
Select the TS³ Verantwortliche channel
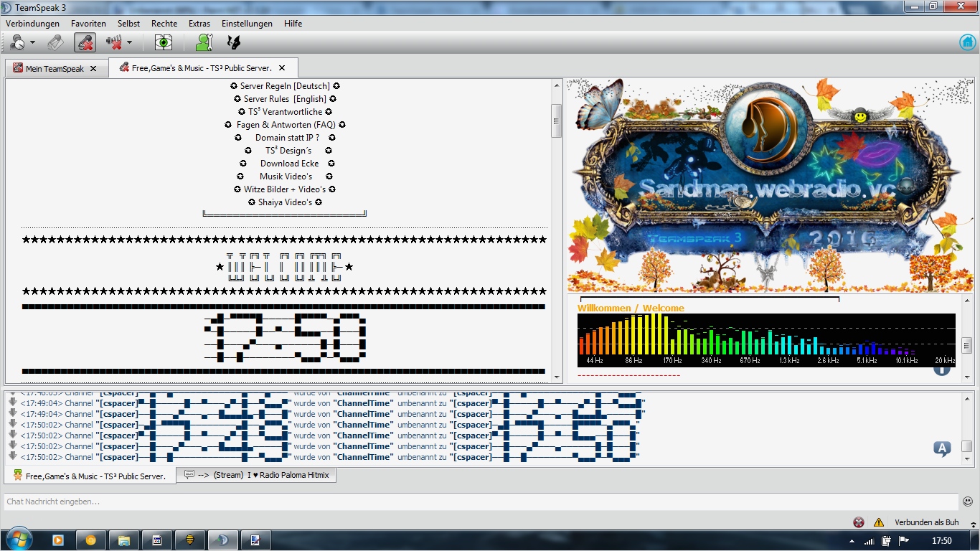(285, 112)
